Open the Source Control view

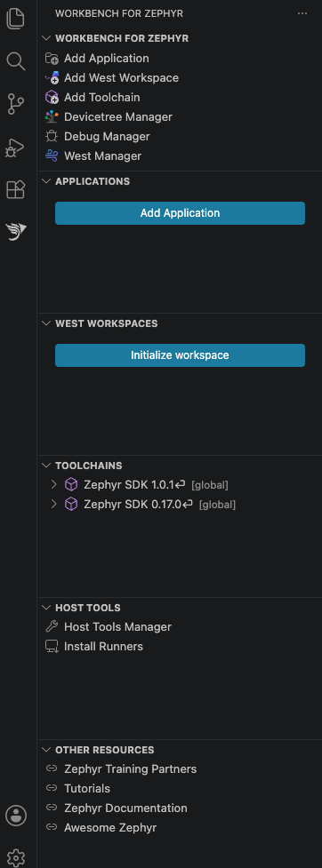pos(15,104)
